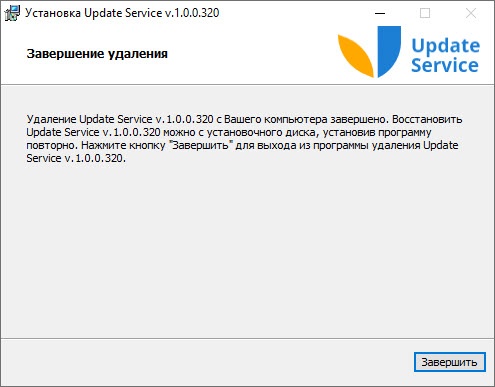Click the quoted word "Завершить" in the message text

[201, 145]
